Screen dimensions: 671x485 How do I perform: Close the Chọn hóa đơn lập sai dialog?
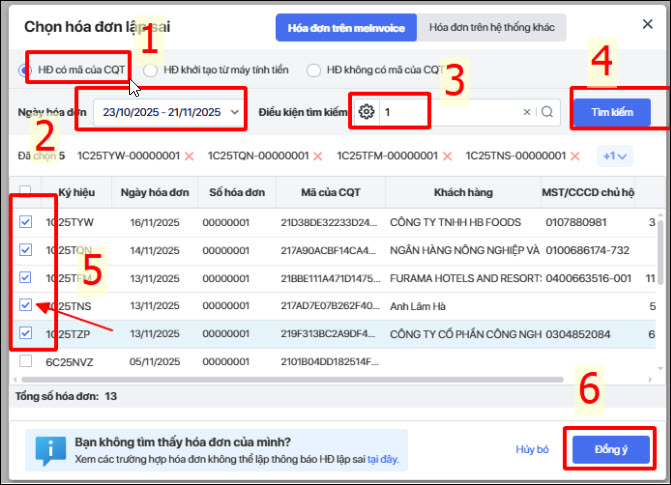click(x=647, y=24)
